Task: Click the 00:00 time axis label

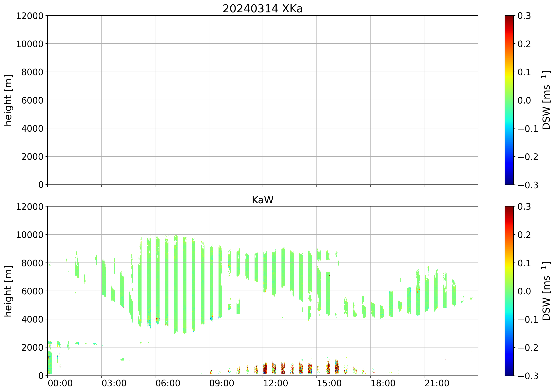Action: pyautogui.click(x=60, y=383)
